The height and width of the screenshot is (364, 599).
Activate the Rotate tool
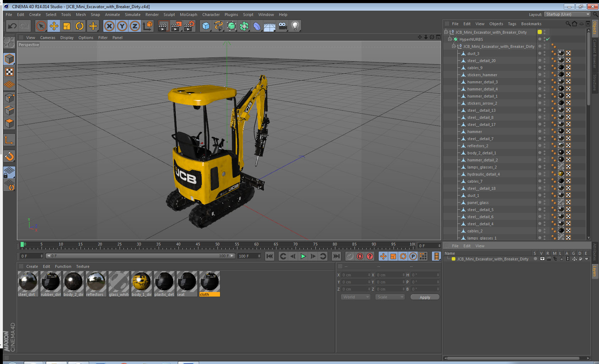pyautogui.click(x=79, y=26)
